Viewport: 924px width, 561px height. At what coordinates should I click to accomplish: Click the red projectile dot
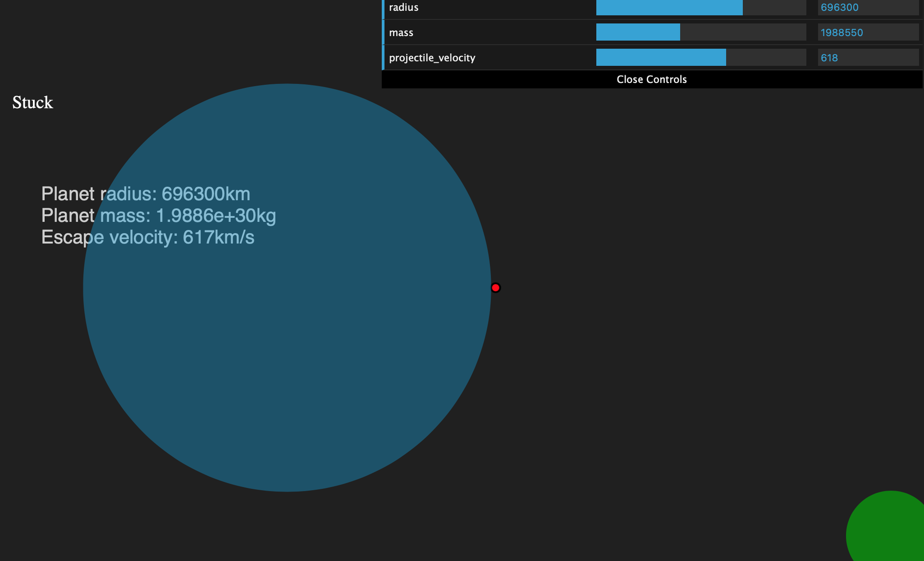pyautogui.click(x=495, y=288)
